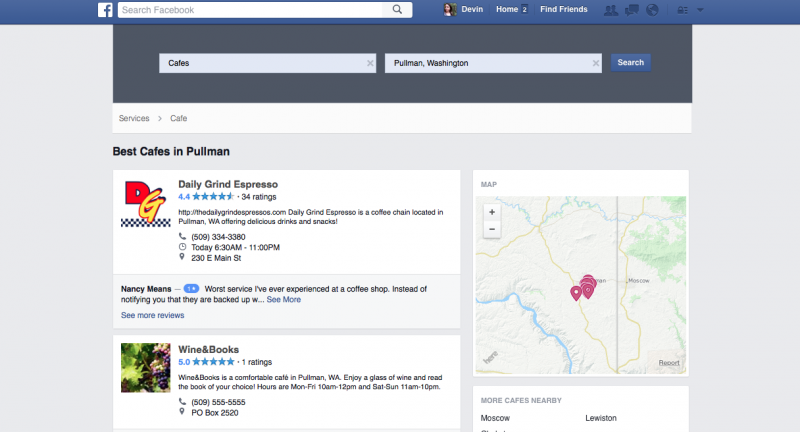Click the magnifier icon in search bar
The height and width of the screenshot is (432, 800).
coord(398,10)
